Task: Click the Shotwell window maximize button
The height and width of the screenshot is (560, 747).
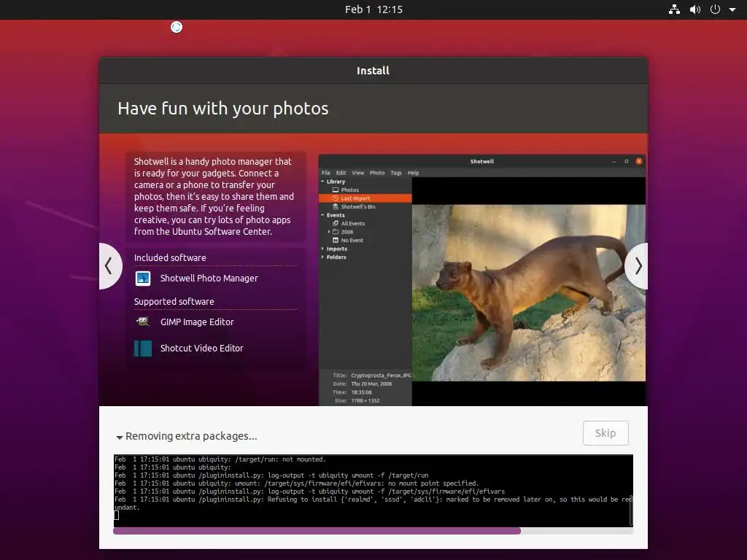Action: (627, 161)
